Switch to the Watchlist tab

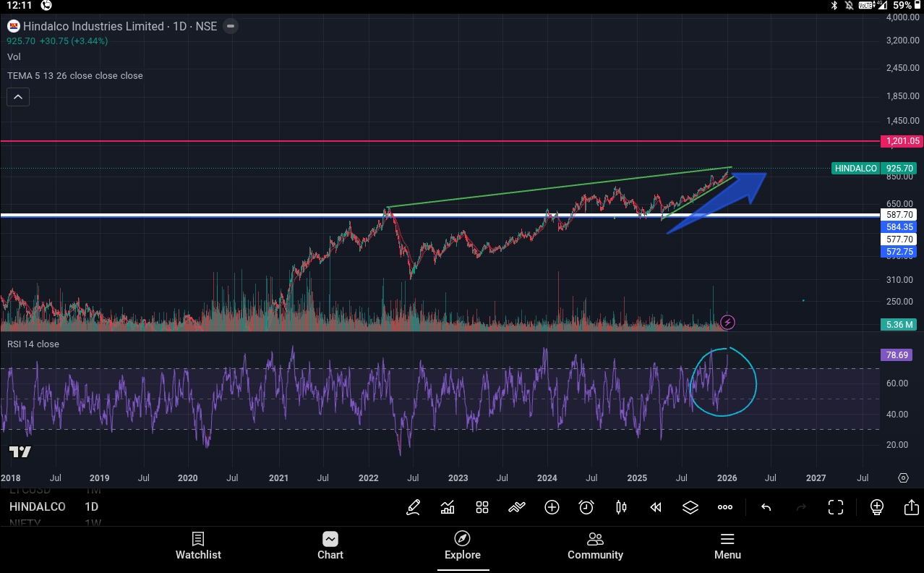click(198, 546)
